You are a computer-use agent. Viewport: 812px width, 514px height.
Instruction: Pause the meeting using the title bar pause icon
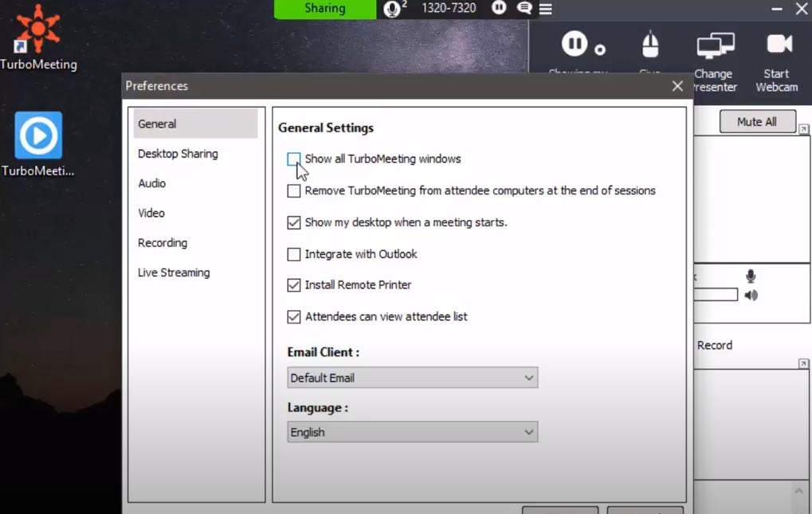point(497,9)
